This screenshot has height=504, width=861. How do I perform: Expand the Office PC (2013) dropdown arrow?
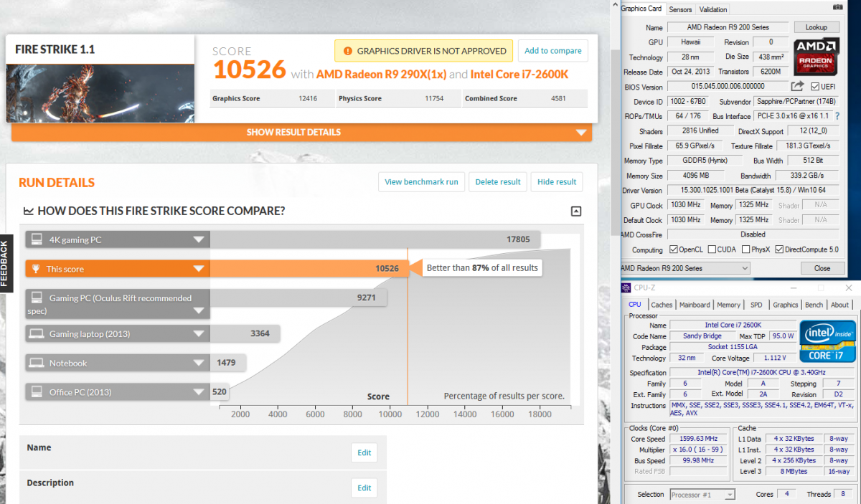(199, 392)
